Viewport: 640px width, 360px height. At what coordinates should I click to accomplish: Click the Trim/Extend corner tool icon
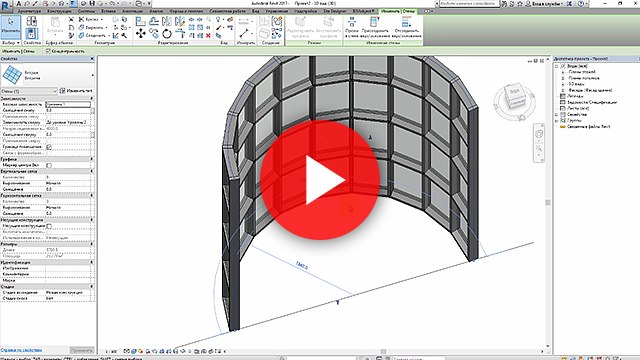tap(180, 33)
